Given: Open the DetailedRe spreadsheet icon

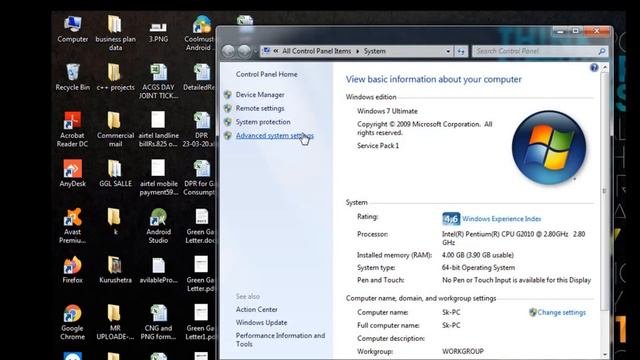Looking at the screenshot, I should point(200,78).
